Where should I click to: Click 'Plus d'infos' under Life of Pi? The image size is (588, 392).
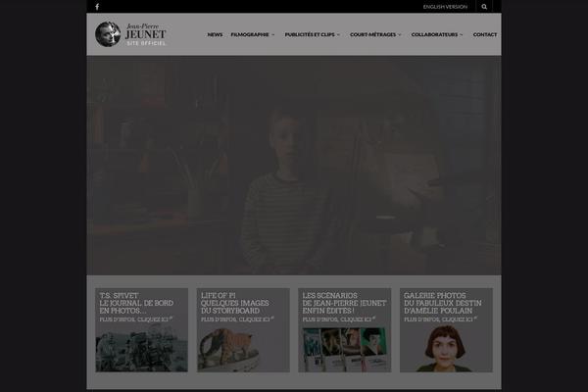[237, 319]
